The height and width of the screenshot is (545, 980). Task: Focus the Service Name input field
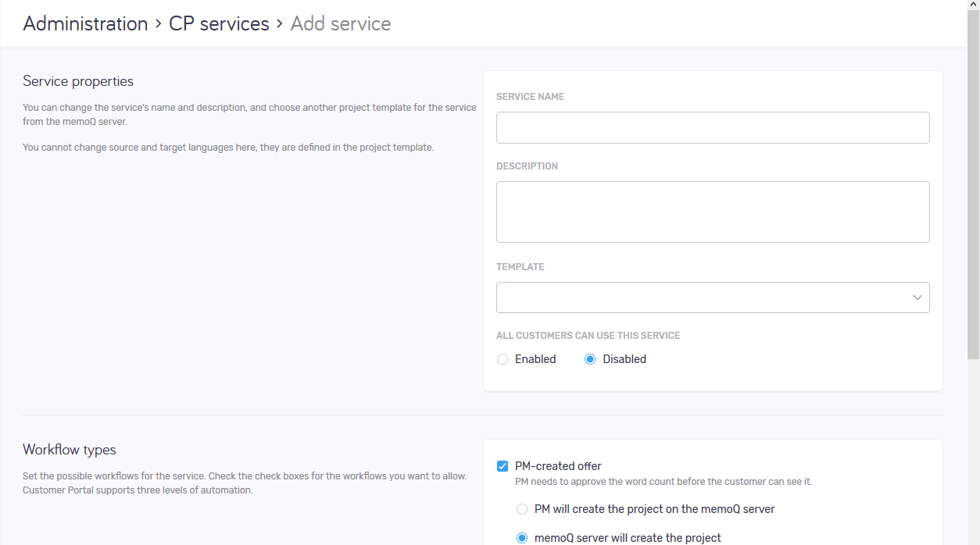712,127
